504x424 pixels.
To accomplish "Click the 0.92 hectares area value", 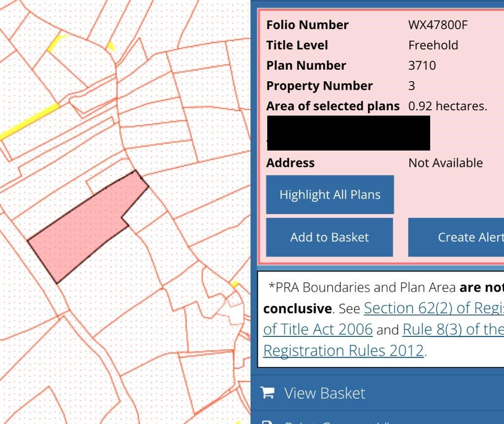I will [x=447, y=106].
